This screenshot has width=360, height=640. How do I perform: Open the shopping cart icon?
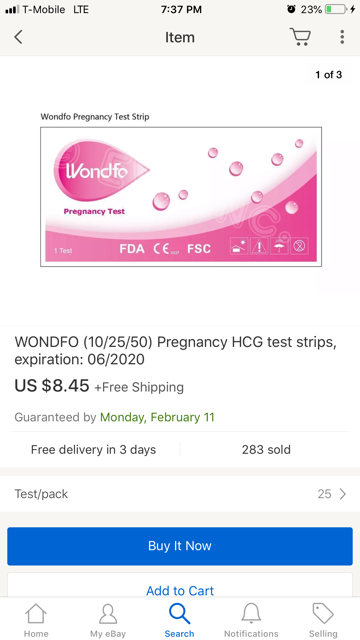coord(300,37)
